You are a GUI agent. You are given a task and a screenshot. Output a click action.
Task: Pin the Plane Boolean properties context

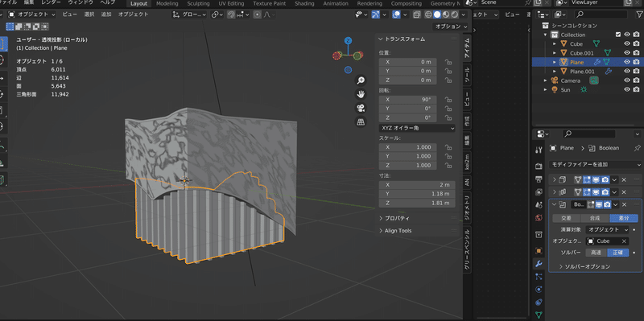click(637, 148)
